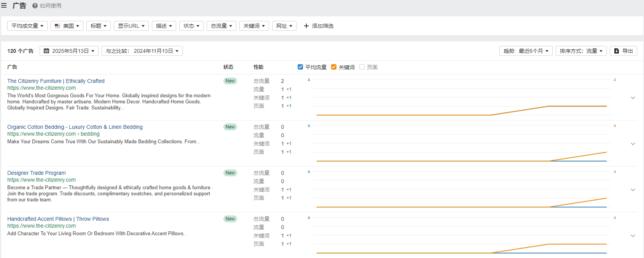Open the 平均成交量 filter dropdown
The image size is (644, 258).
[x=27, y=26]
